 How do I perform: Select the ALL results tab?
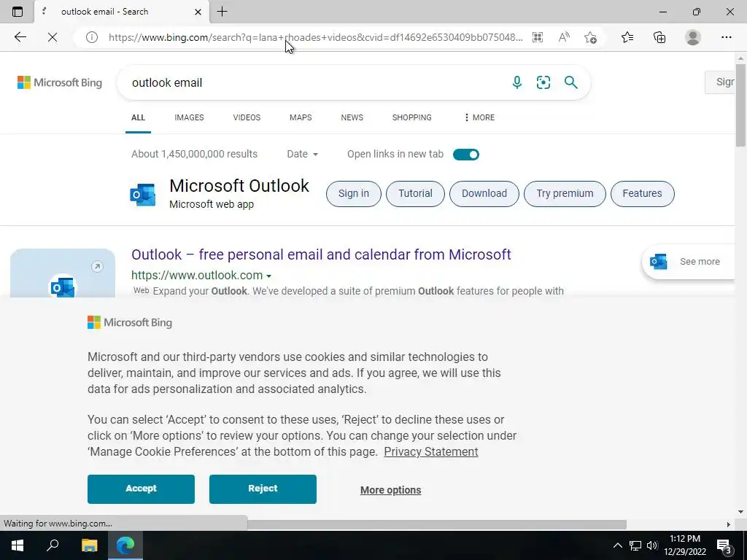138,117
